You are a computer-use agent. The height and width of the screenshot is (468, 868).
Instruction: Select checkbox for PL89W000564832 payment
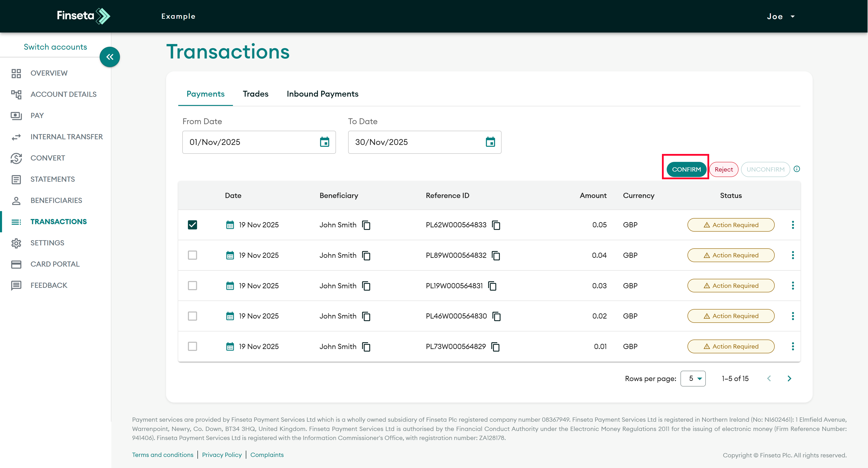(x=192, y=255)
